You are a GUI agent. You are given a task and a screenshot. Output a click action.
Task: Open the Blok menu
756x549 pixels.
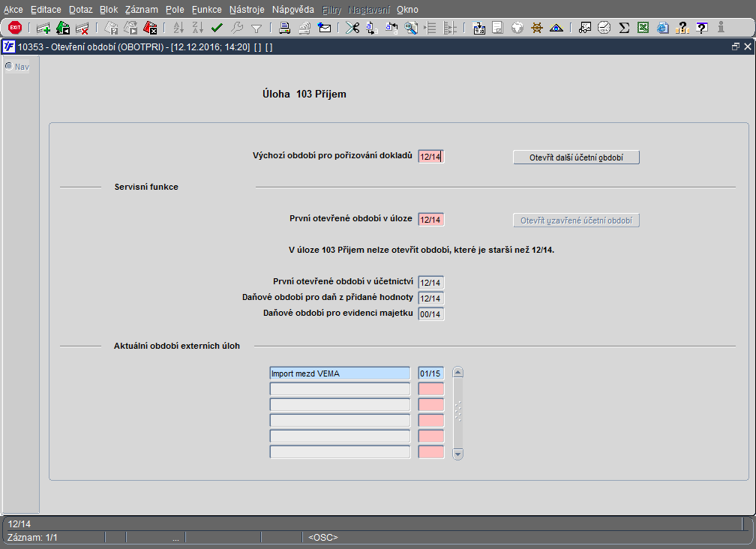pyautogui.click(x=109, y=10)
